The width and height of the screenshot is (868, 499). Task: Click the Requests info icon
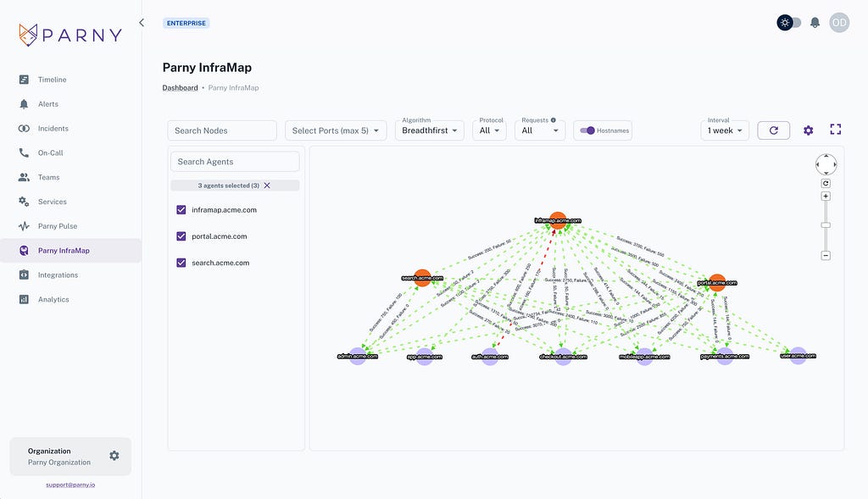(x=553, y=120)
